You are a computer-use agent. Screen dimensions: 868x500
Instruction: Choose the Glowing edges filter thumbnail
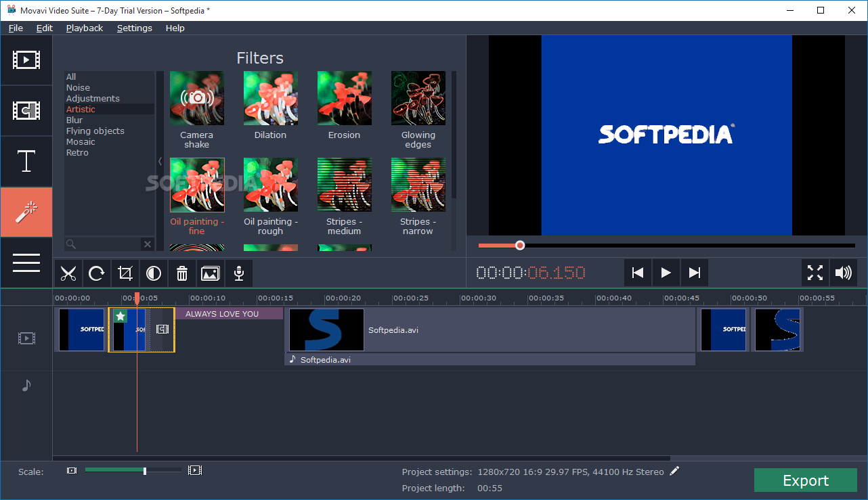[x=418, y=98]
